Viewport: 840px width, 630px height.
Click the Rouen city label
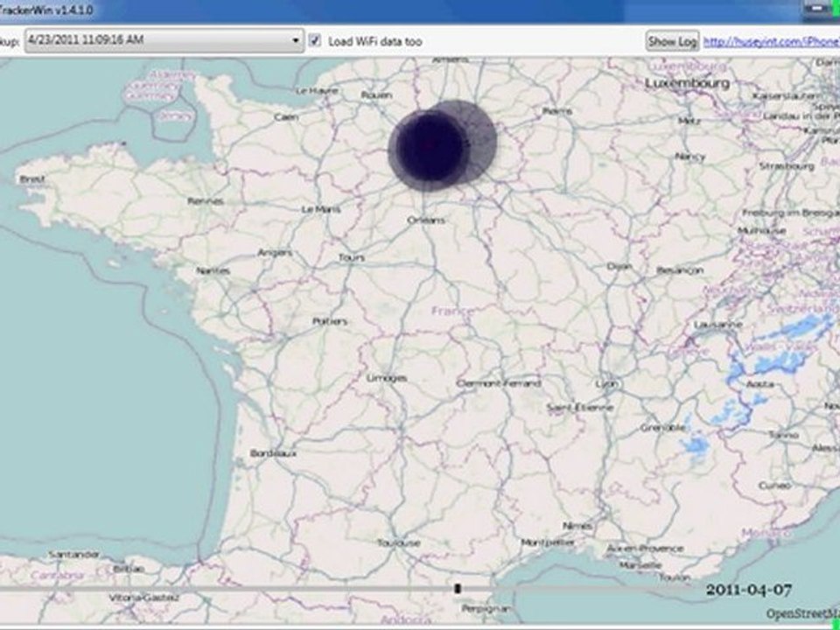(x=376, y=94)
